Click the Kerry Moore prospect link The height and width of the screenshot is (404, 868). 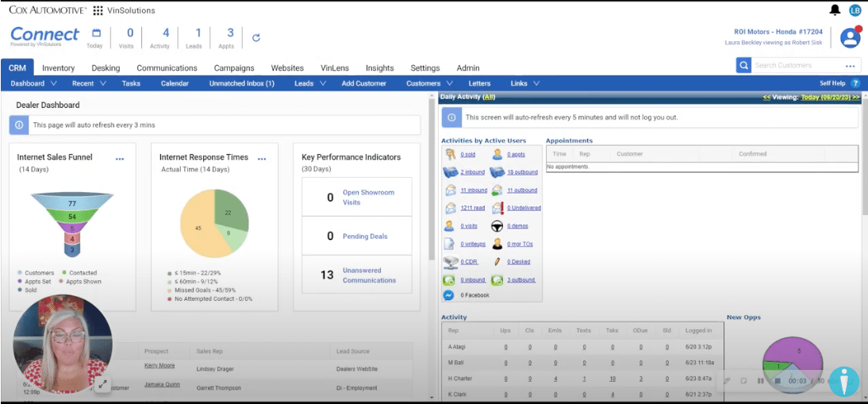click(159, 365)
